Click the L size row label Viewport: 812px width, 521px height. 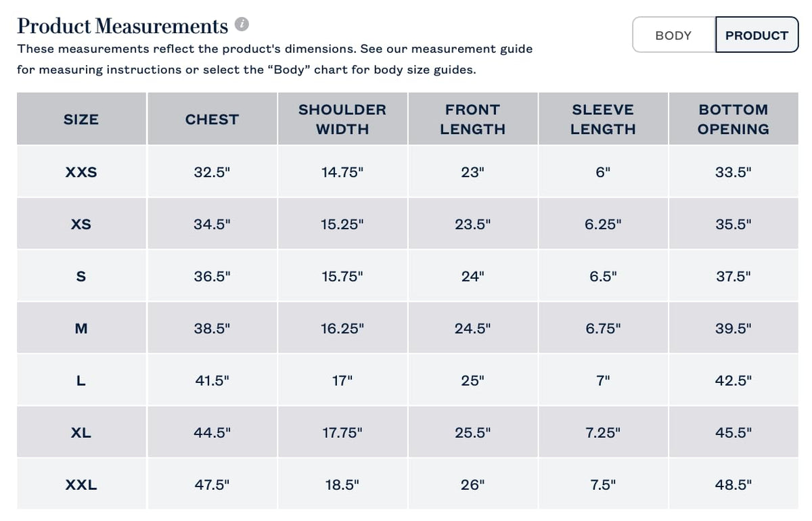click(x=81, y=380)
